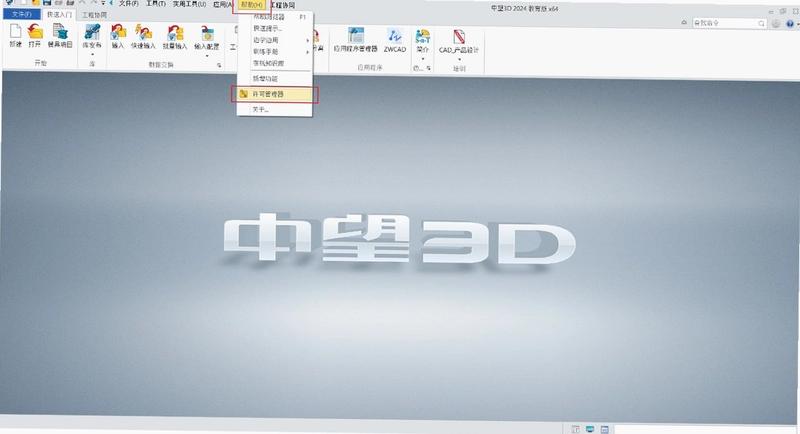The width and height of the screenshot is (800, 434).
Task: Click the undo arrow in quick access bar
Action: [82, 3]
